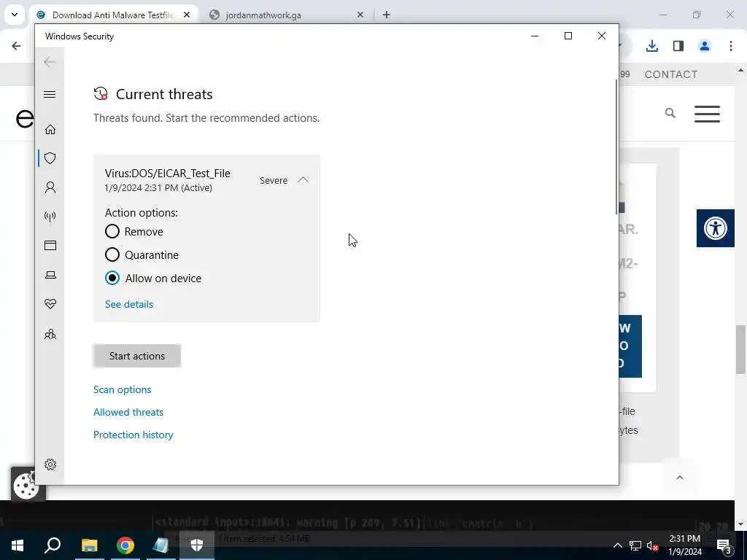Select the Quarantine action option
The height and width of the screenshot is (560, 747).
112,254
